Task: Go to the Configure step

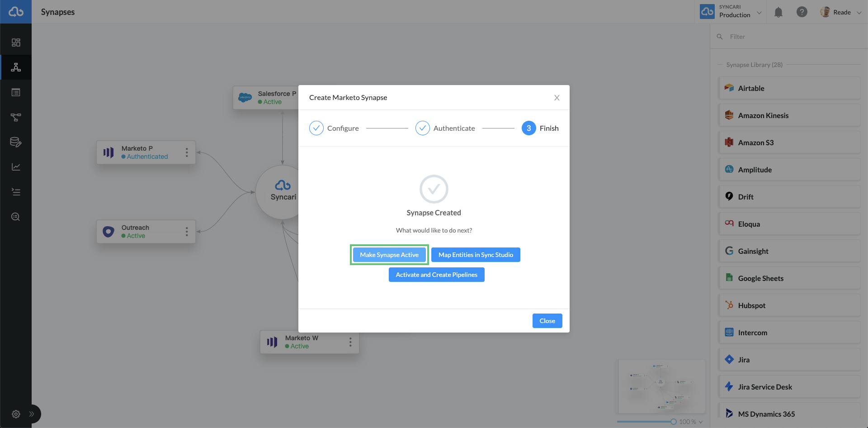Action: 334,128
